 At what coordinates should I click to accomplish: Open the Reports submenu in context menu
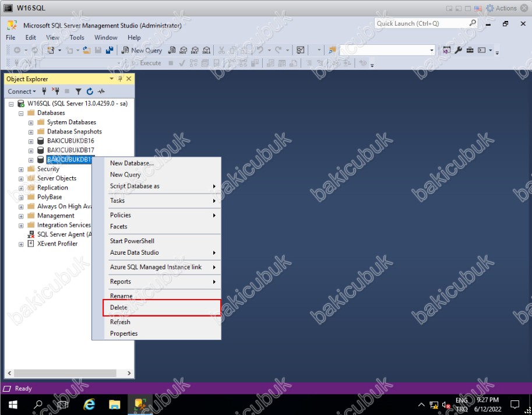click(162, 282)
